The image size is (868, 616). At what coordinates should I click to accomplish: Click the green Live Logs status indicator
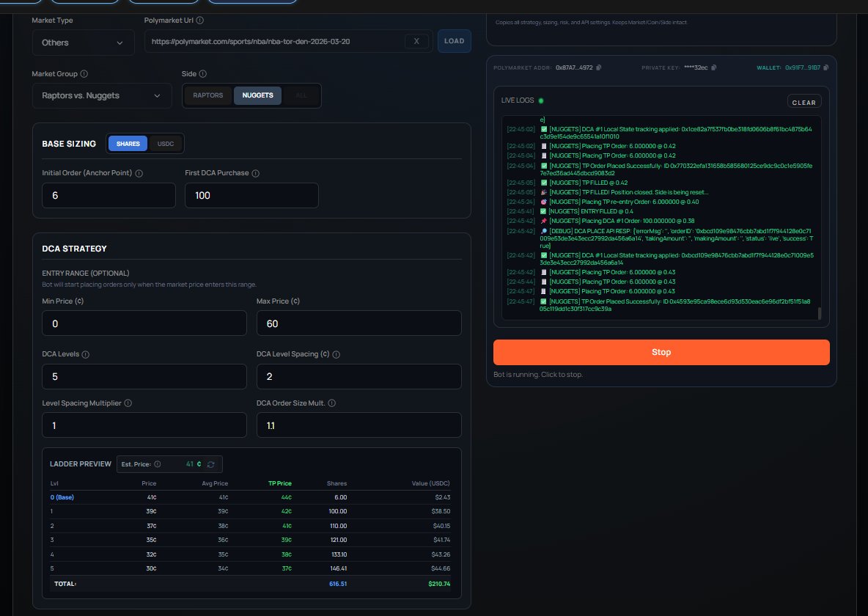click(541, 100)
